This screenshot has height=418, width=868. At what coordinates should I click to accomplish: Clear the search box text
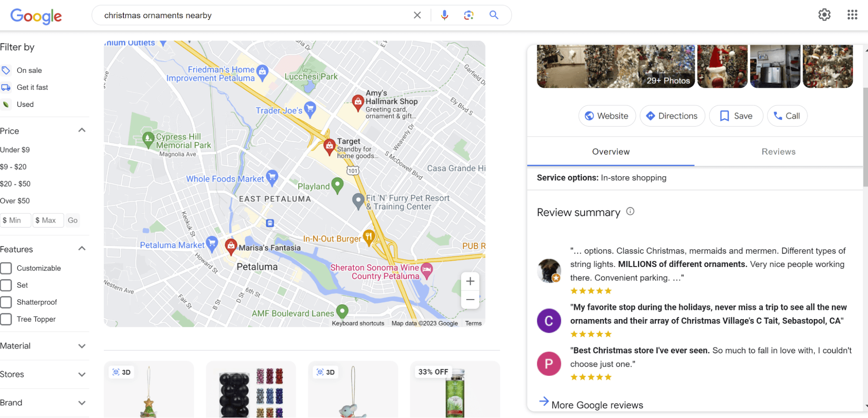click(x=417, y=15)
